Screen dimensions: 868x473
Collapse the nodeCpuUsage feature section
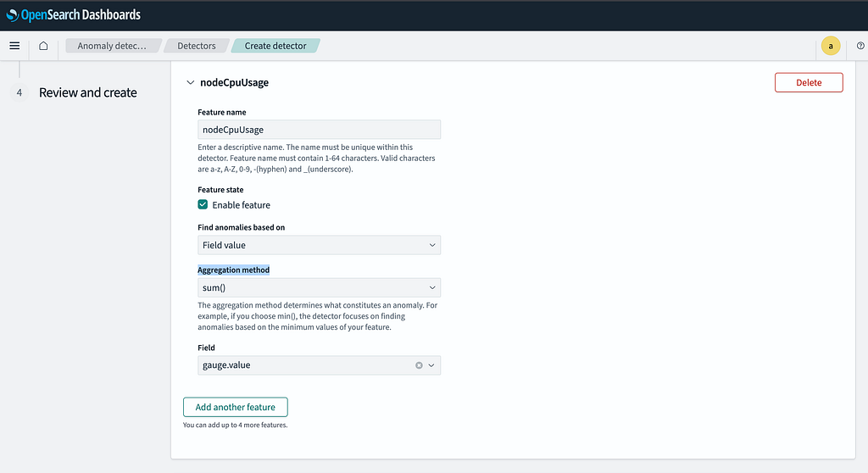191,82
